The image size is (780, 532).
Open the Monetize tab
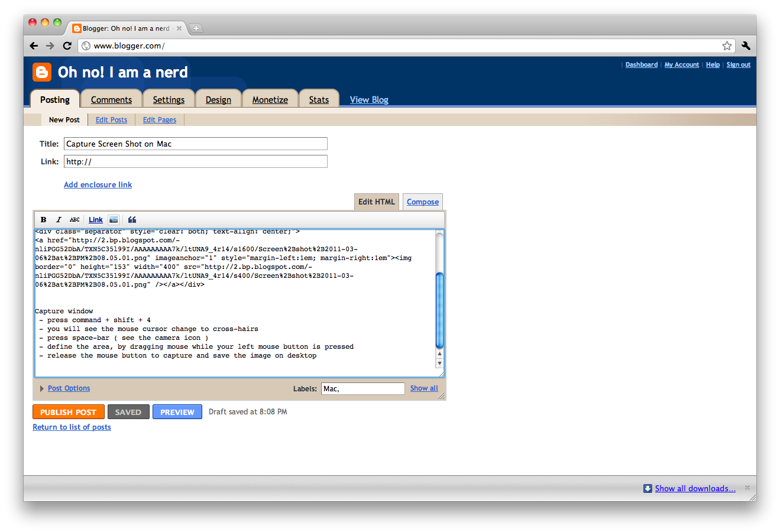pos(270,99)
